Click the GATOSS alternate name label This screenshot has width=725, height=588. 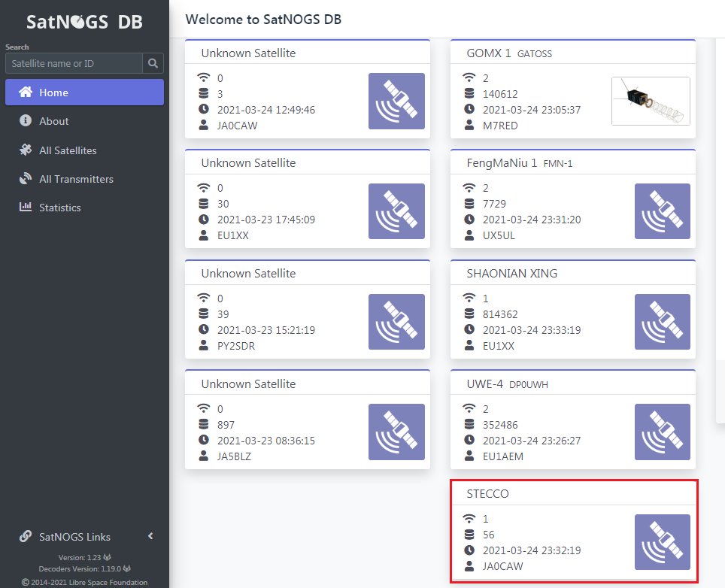pos(535,54)
